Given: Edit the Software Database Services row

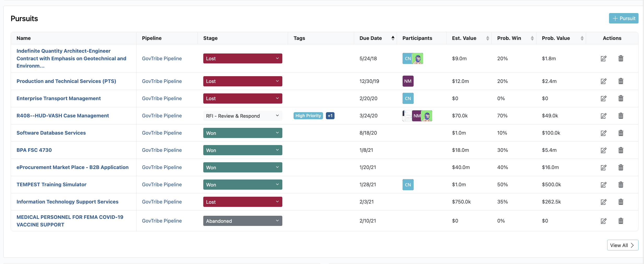Looking at the screenshot, I should click(x=603, y=133).
